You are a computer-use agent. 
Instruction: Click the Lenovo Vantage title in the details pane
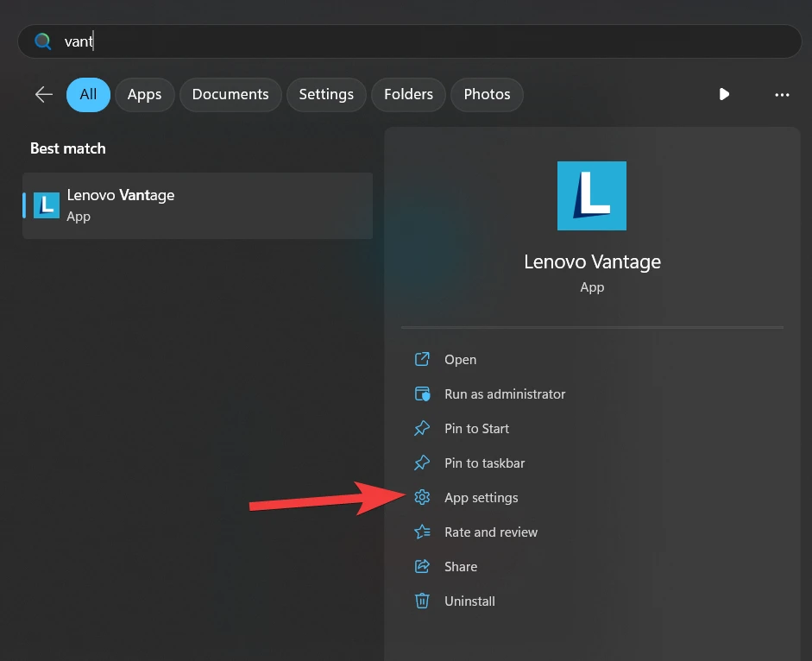point(592,261)
